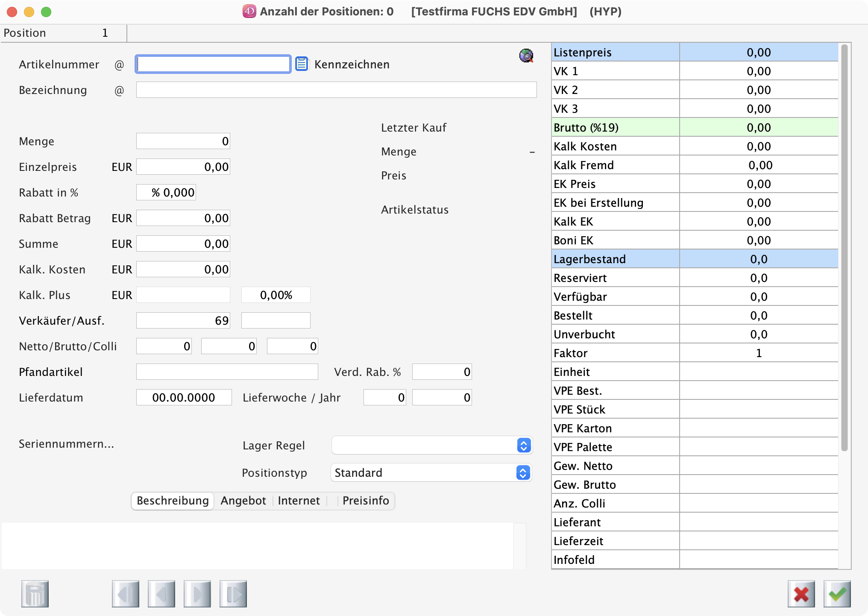
Task: Click the trash can delete icon
Action: 35,594
